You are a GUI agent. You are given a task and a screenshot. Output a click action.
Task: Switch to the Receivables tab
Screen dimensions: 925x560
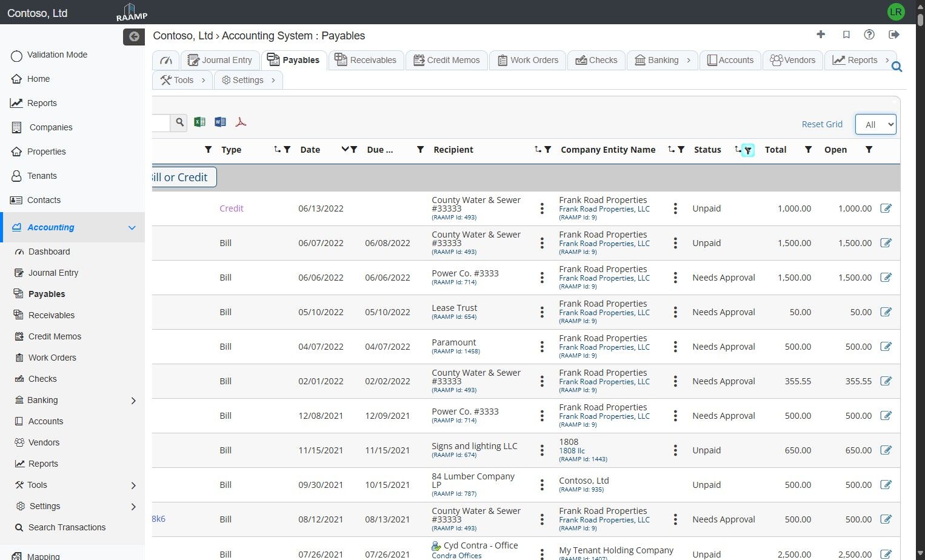pyautogui.click(x=366, y=60)
